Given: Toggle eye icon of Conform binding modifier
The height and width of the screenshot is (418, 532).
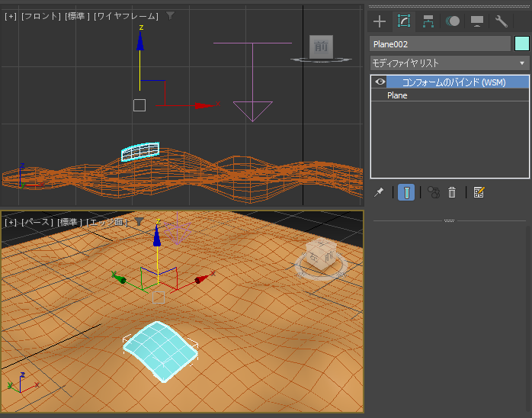Looking at the screenshot, I should [380, 82].
